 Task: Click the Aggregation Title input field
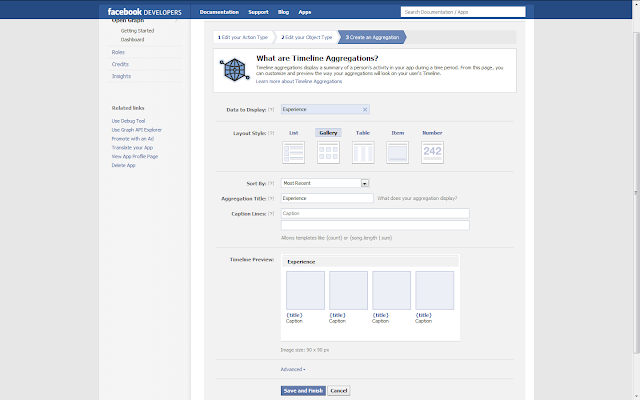(x=327, y=198)
